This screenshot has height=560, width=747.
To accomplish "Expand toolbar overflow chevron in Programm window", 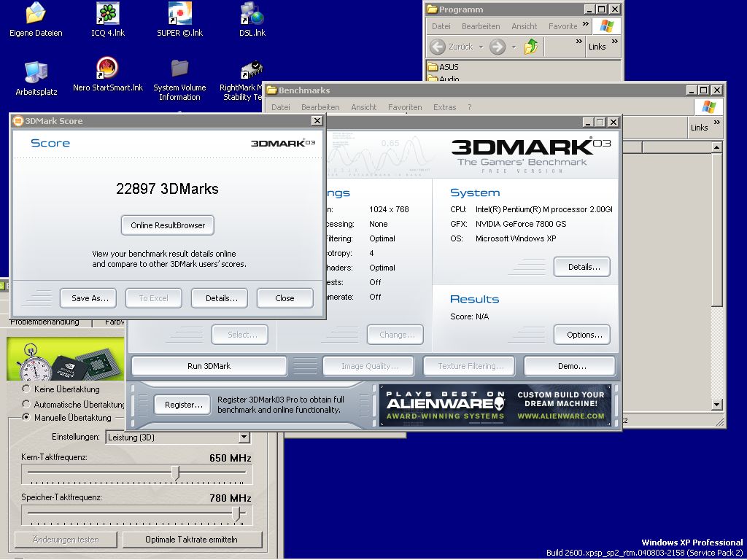I will (x=578, y=42).
